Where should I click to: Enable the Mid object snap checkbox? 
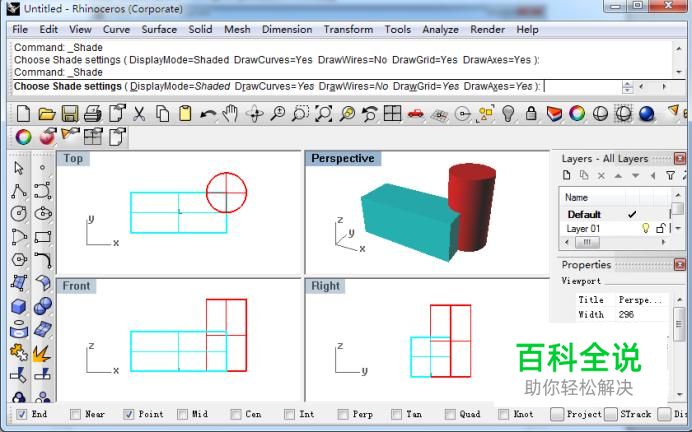[x=182, y=414]
